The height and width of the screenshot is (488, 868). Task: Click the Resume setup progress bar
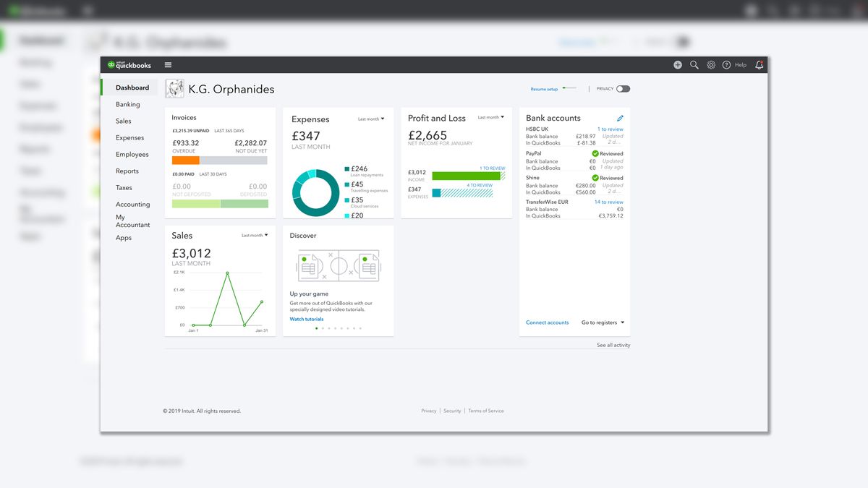(x=570, y=88)
